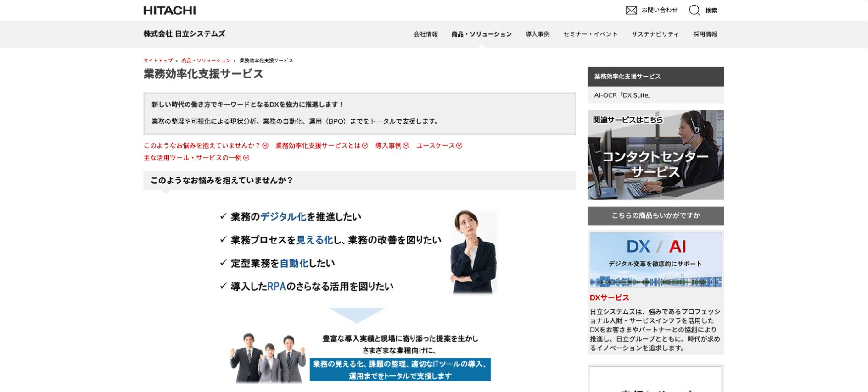Click arrow icon after 導入事例 anchor
The width and height of the screenshot is (868, 392).
click(406, 145)
